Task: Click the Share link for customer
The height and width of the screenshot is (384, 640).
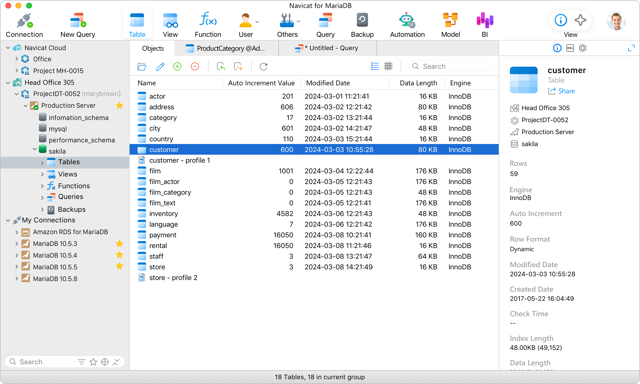Action: click(x=561, y=91)
